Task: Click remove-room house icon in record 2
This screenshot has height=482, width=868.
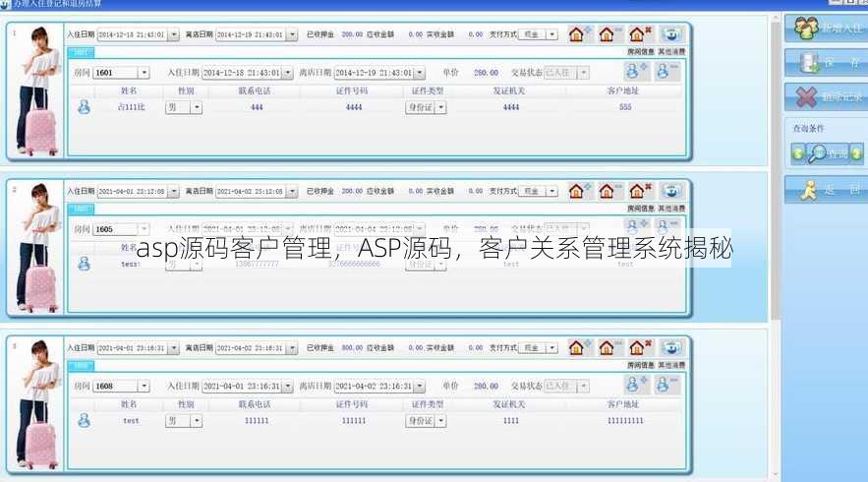Action: [x=608, y=191]
